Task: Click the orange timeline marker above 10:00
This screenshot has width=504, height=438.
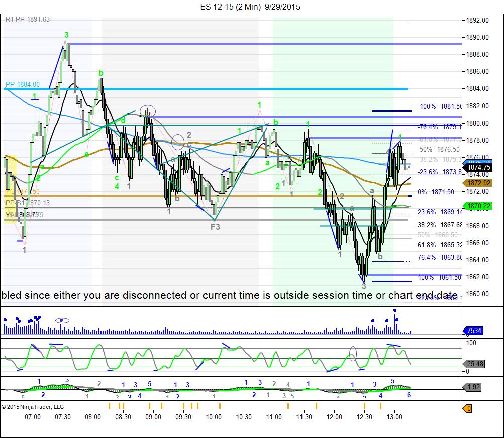Action: [220, 406]
